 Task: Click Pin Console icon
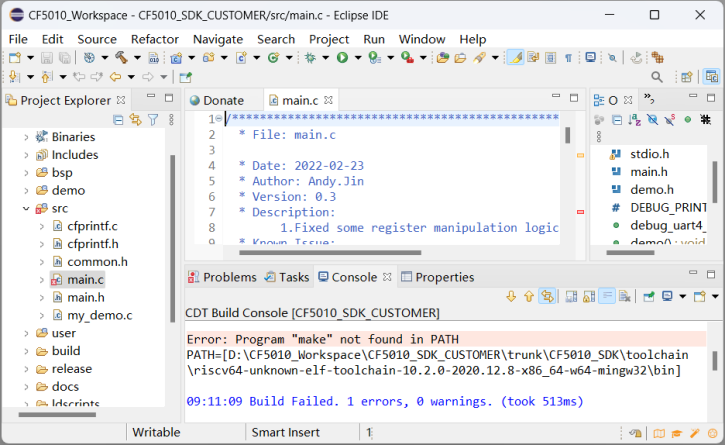(x=649, y=296)
